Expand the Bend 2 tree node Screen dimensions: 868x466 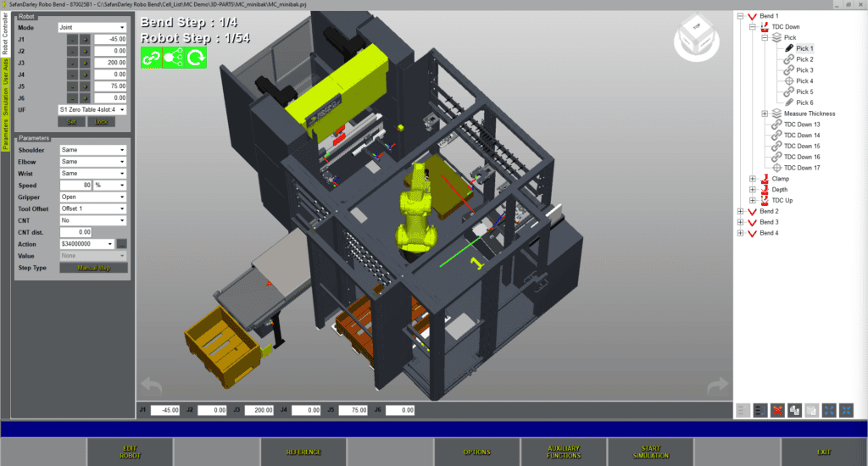click(741, 212)
